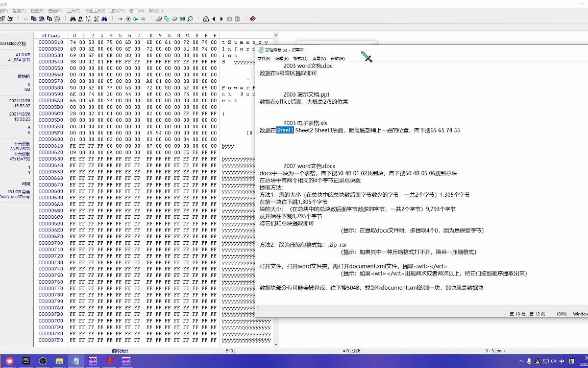Click the forward navigation arrow toolbar icon
The image size is (588, 368).
143,19
